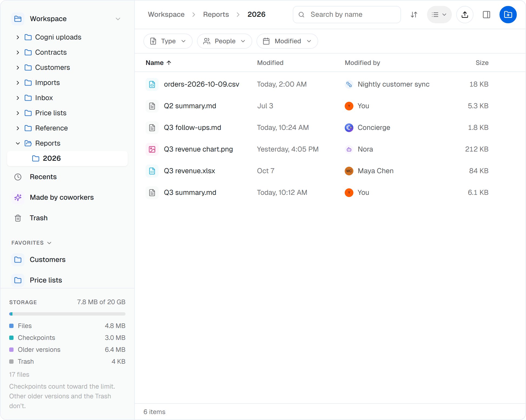The image size is (526, 420).
Task: Expand the Customers tree folder
Action: [x=18, y=68]
